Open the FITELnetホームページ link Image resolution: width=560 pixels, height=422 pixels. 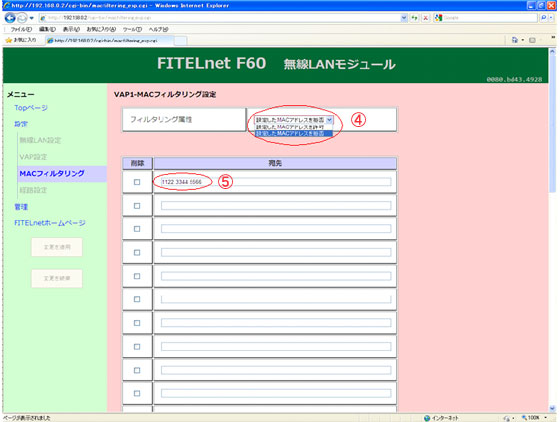pos(50,223)
